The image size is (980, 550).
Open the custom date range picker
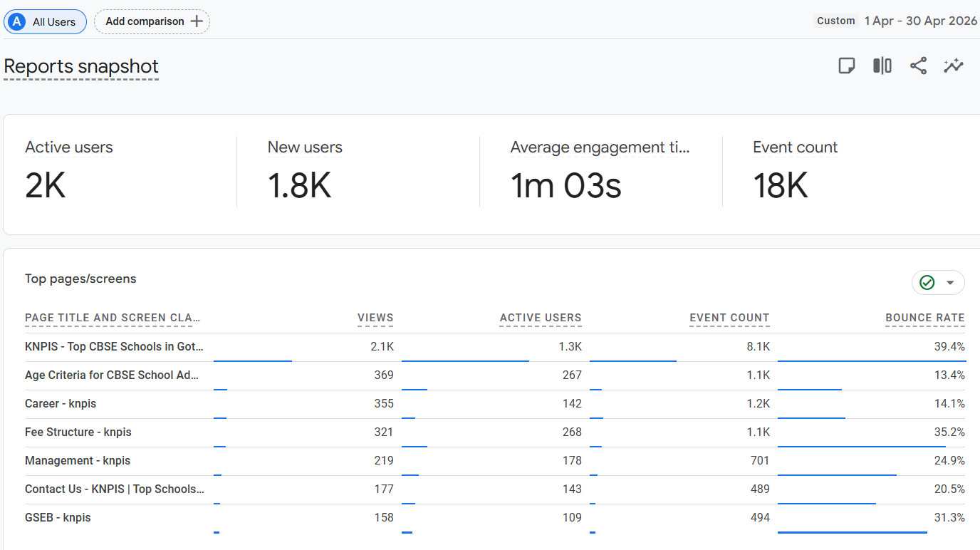click(x=896, y=21)
